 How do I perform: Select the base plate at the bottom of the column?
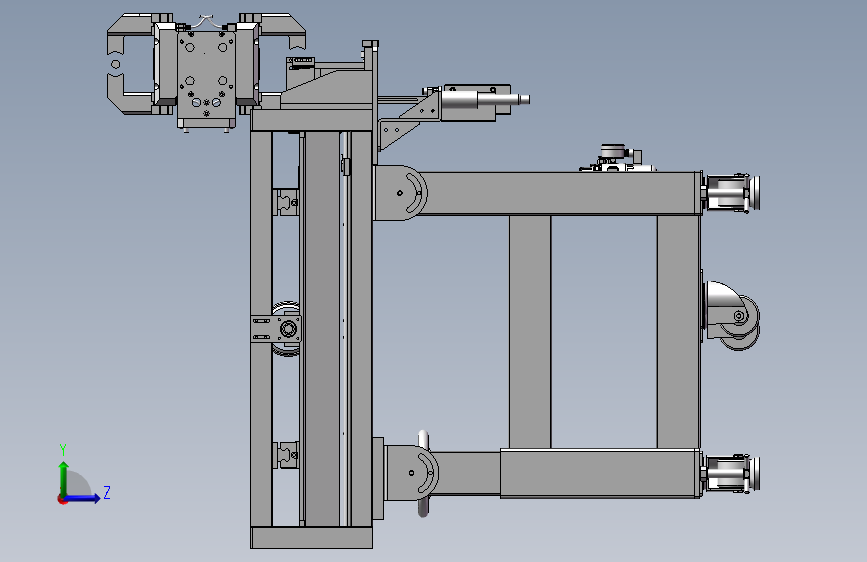pyautogui.click(x=311, y=538)
